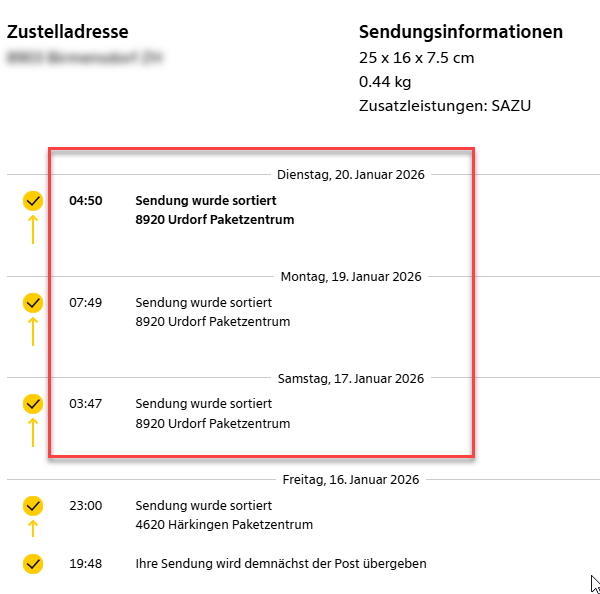The width and height of the screenshot is (600, 594).
Task: Click the yellow arrow under the 23:00 checkmark
Action: [x=33, y=529]
